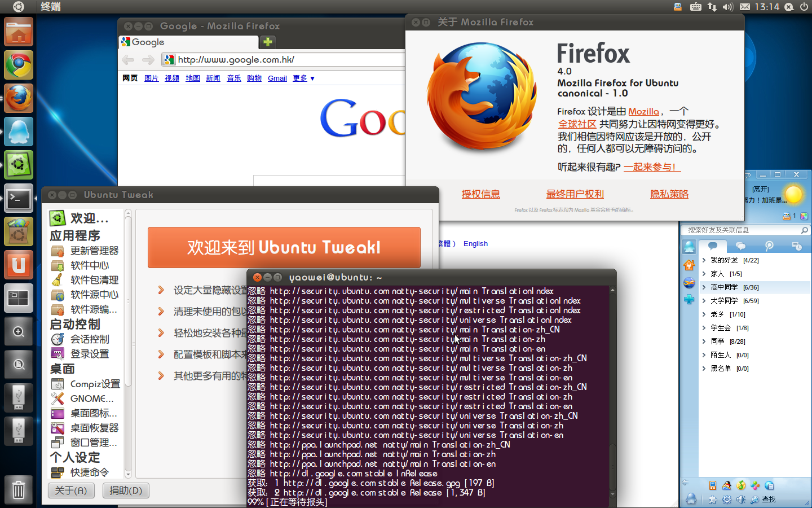
Task: Click 一起来参与 link
Action: point(652,167)
